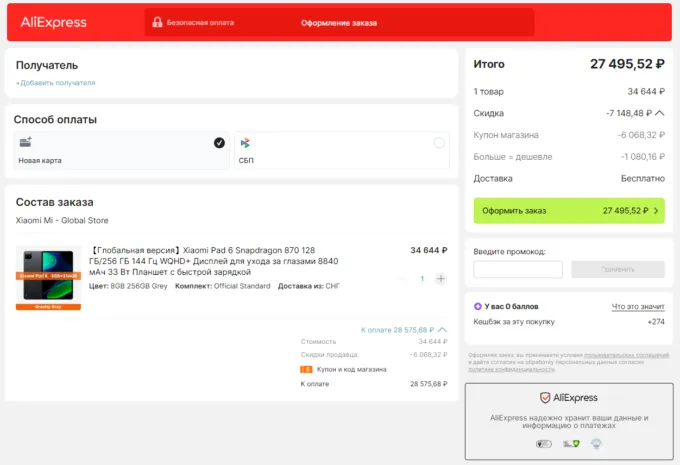The image size is (680, 465).
Task: Click the promo code input field
Action: coord(517,269)
